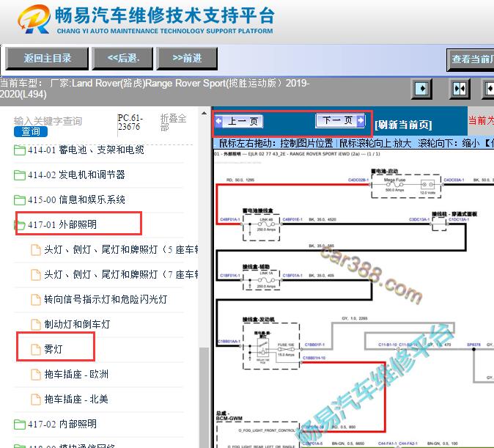This screenshot has width=494, height=448.
Task: Click Mega Fuse component in wiring diagram
Action: 395,185
